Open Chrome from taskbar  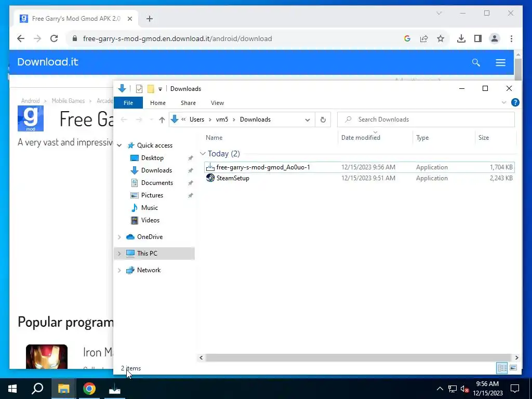[x=89, y=389]
